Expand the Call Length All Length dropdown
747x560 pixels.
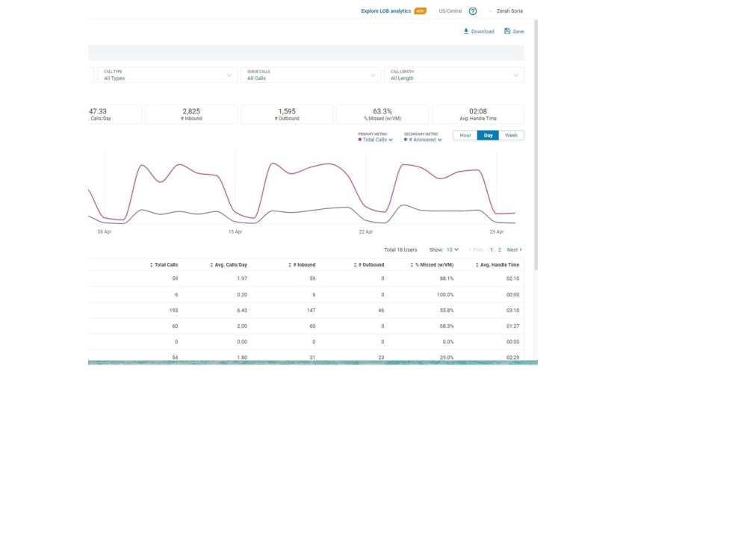tap(454, 75)
